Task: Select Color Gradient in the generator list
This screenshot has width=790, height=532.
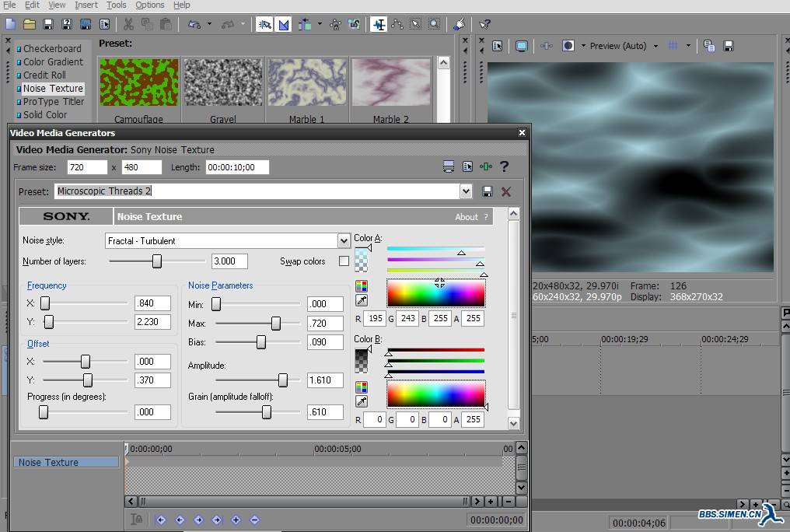Action: tap(53, 61)
